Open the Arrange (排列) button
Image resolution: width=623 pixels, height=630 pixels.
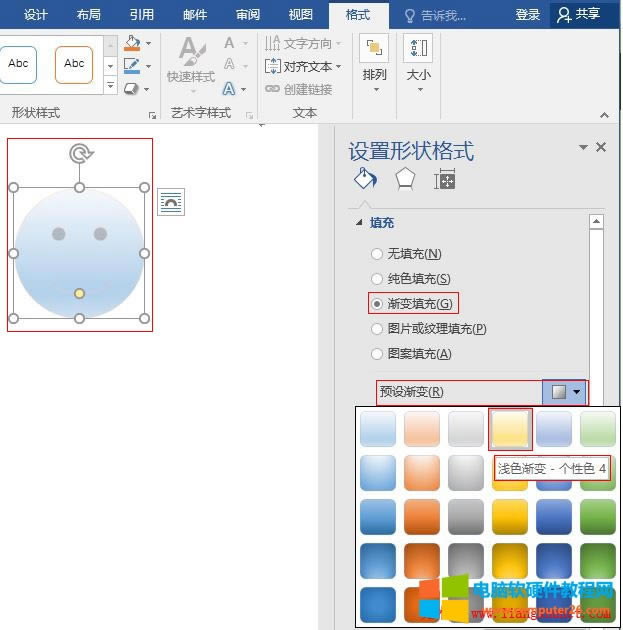click(x=374, y=64)
